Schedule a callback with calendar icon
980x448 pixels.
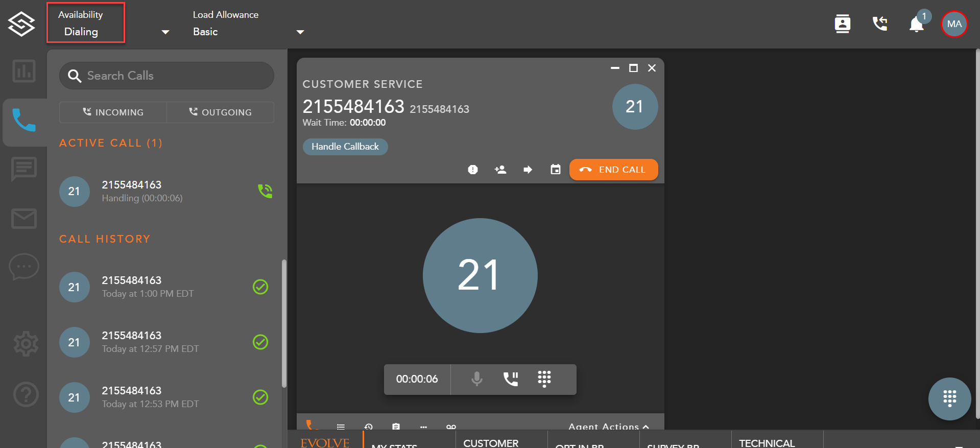(x=555, y=170)
